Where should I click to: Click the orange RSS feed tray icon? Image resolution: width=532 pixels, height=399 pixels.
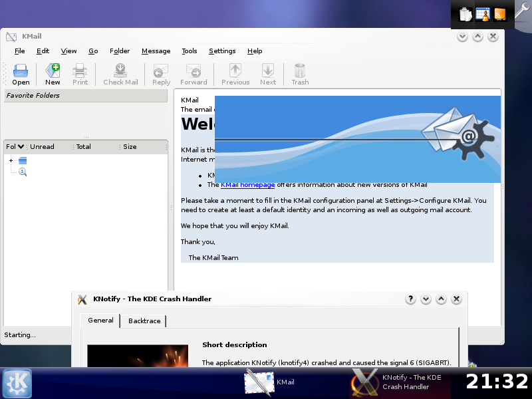pyautogui.click(x=500, y=15)
